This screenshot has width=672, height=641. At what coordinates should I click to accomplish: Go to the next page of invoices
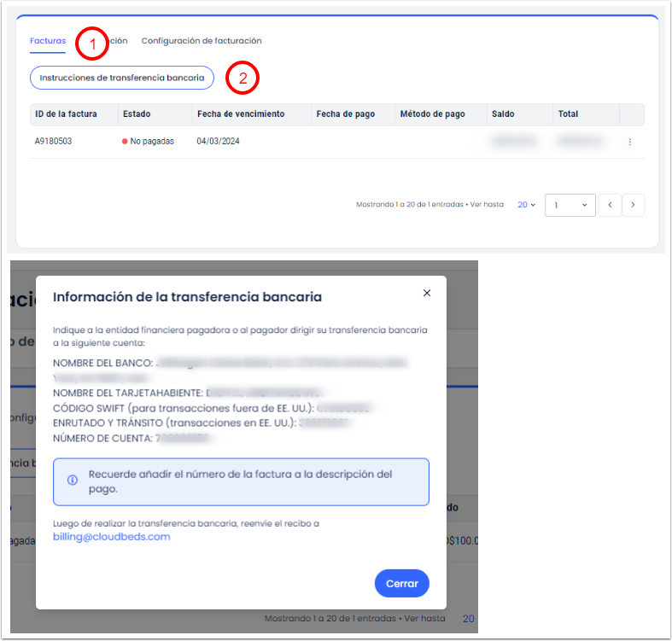[633, 205]
